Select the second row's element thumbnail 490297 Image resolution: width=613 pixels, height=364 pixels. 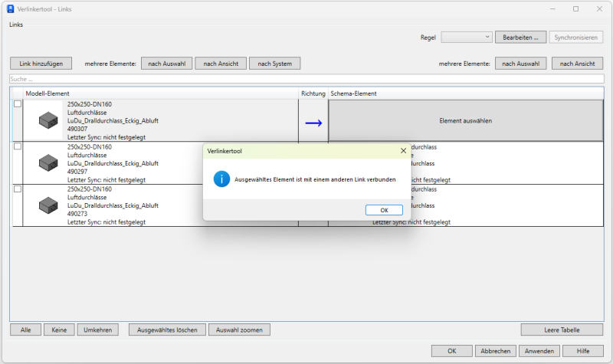[x=48, y=162]
